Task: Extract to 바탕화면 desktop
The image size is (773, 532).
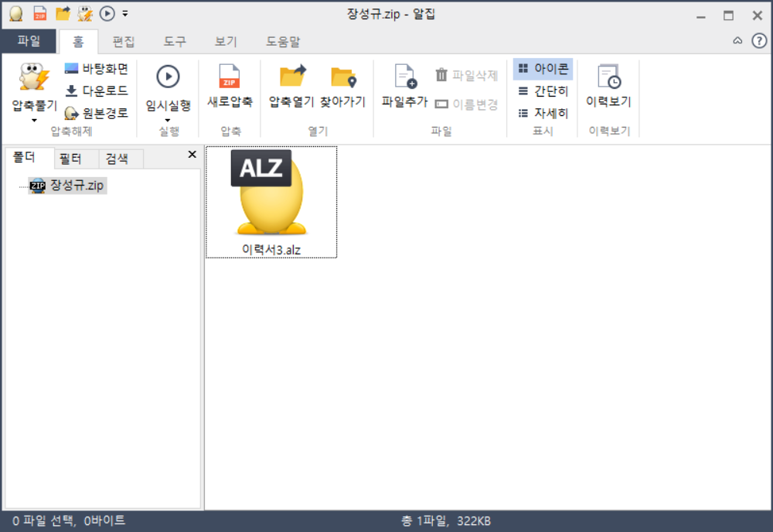Action: (x=96, y=69)
